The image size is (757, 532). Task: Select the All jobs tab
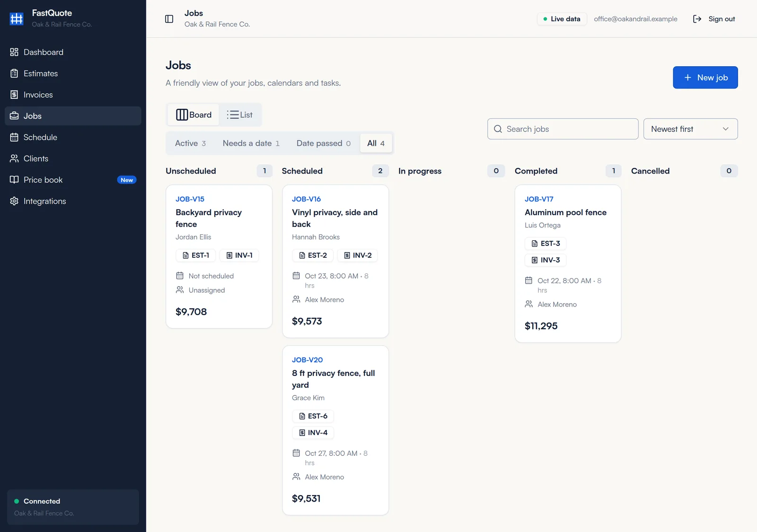[x=376, y=143]
